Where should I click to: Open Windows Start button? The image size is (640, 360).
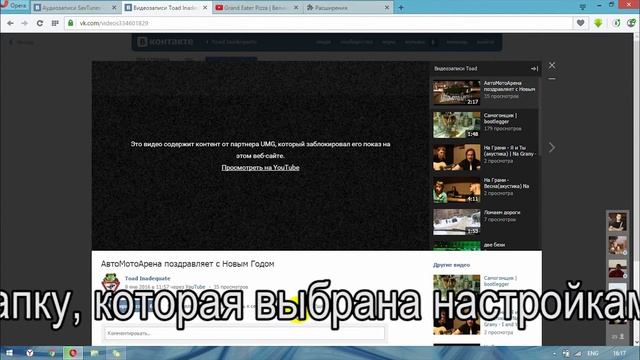pyautogui.click(x=9, y=353)
